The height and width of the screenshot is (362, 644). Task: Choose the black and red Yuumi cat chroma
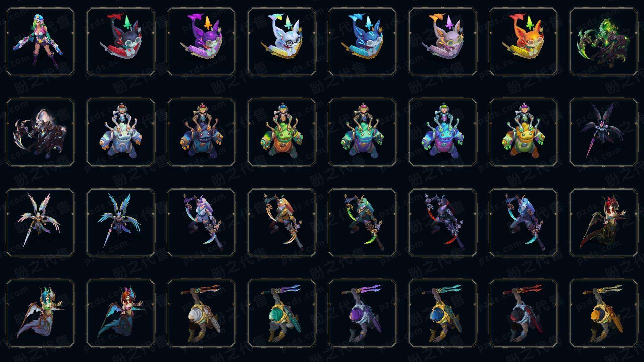coord(121,42)
